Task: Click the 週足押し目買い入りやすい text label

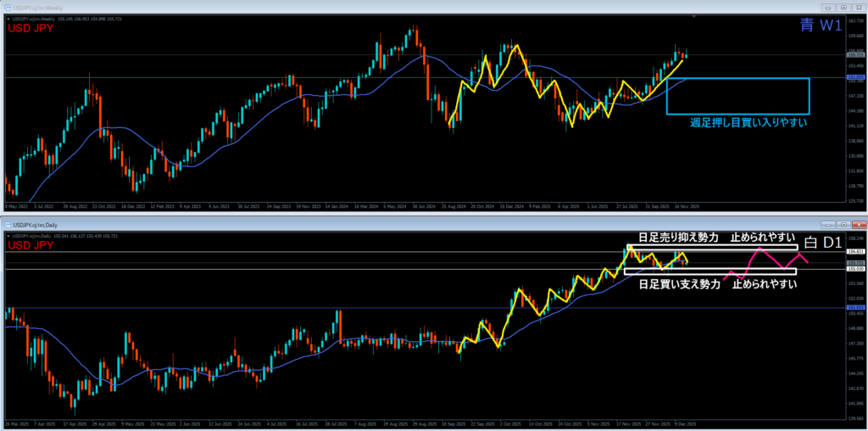Action: point(748,123)
